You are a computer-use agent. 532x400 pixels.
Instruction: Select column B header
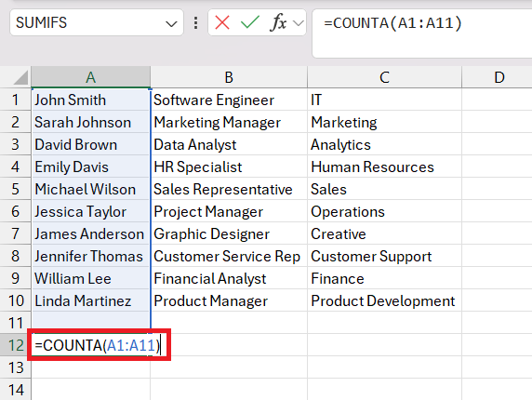229,77
